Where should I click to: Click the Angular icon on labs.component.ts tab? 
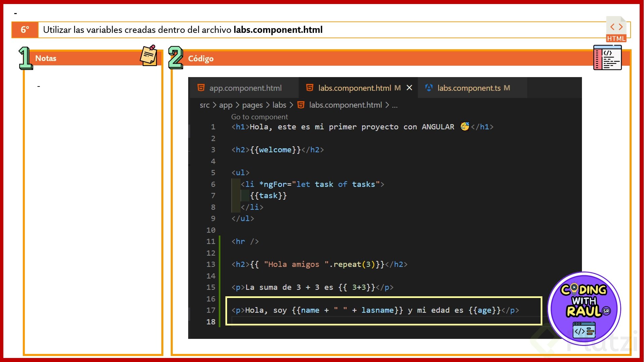click(429, 88)
